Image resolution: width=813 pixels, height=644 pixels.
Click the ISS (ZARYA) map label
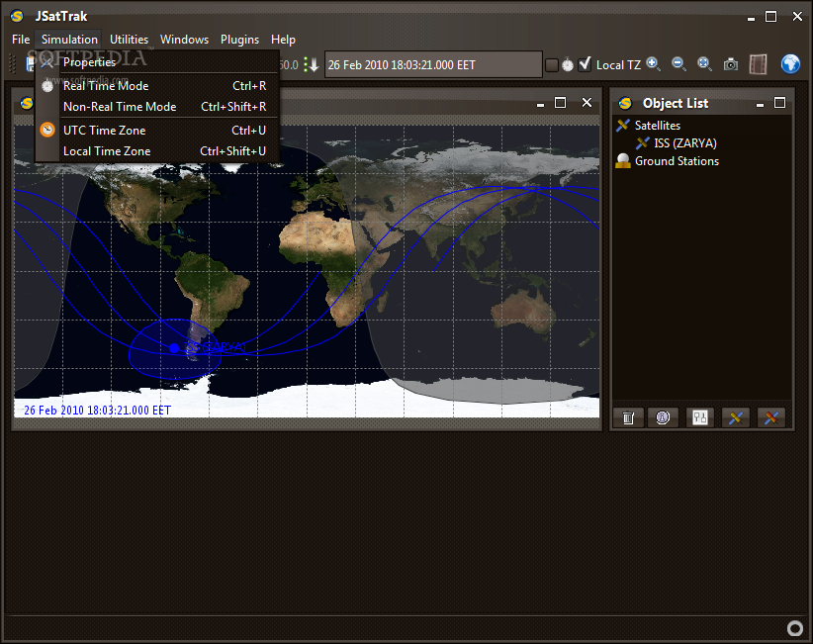(x=216, y=347)
